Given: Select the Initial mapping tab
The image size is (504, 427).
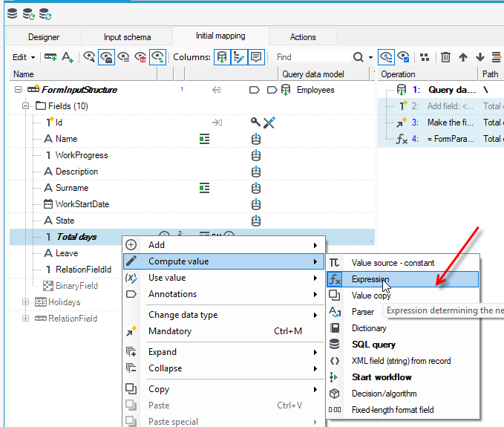Looking at the screenshot, I should 220,36.
